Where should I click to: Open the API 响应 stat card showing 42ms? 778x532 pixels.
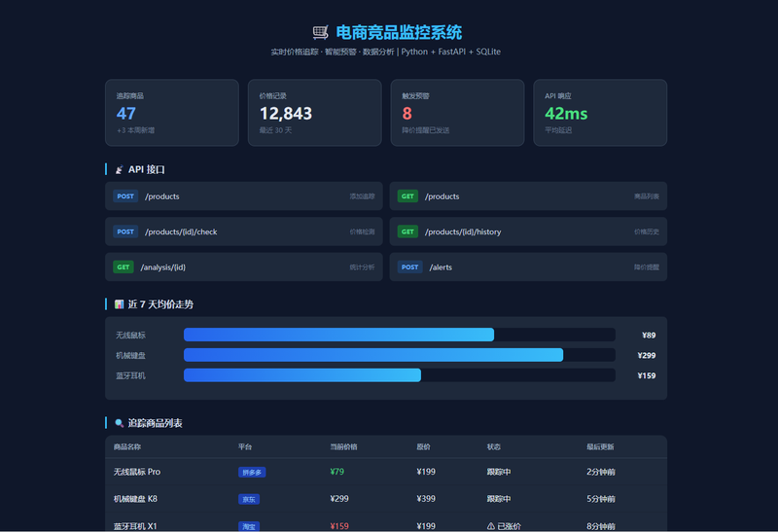point(600,113)
